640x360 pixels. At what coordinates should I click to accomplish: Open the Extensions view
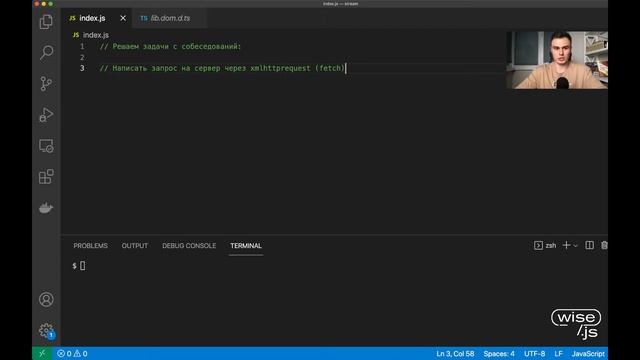pos(46,177)
